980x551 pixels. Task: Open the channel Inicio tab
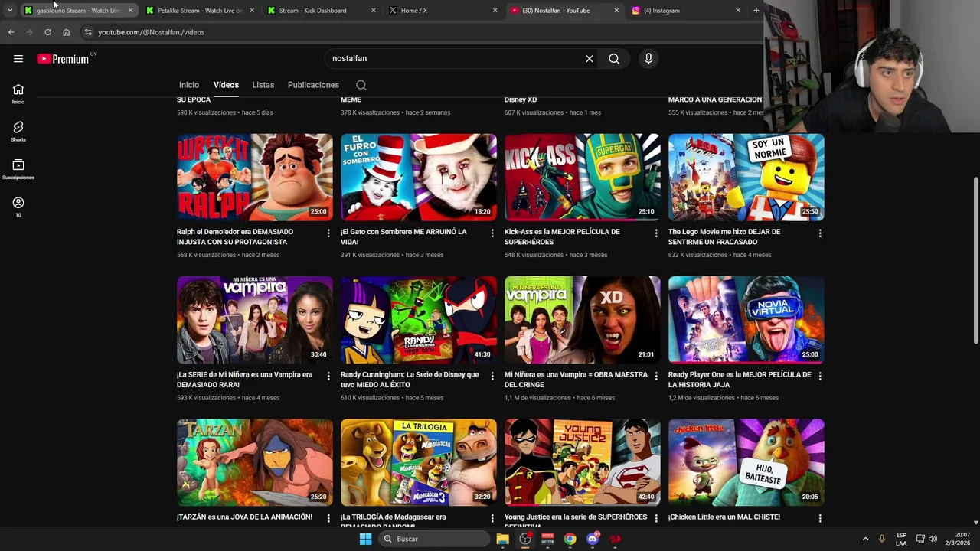point(189,85)
